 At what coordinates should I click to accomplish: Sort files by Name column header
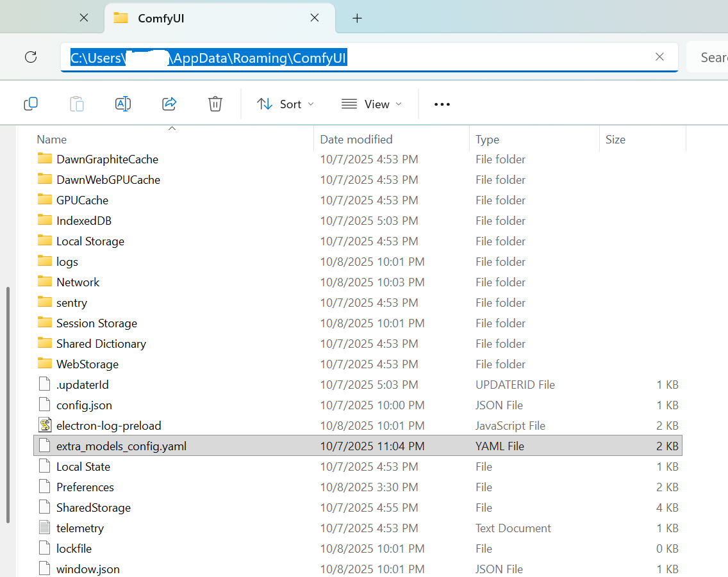(51, 140)
